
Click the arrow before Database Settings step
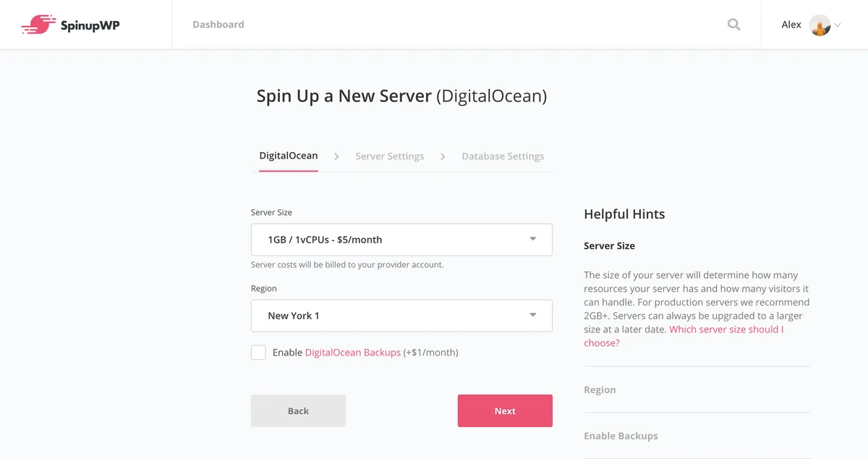[x=443, y=156]
